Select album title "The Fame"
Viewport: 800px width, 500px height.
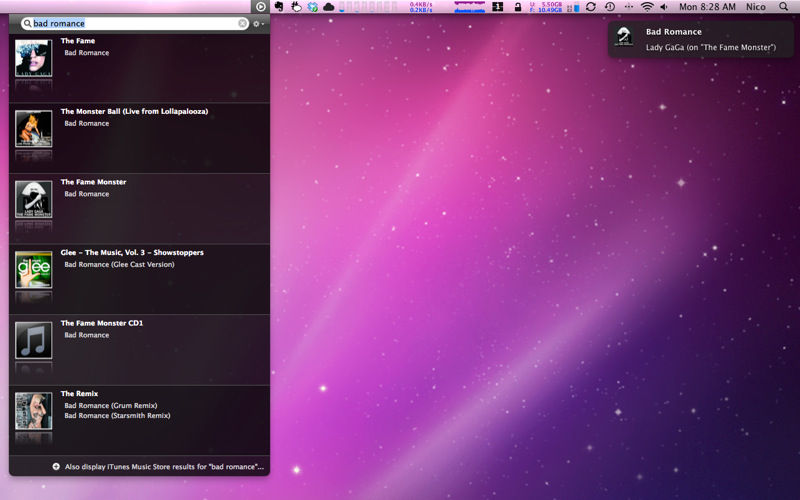(78, 41)
